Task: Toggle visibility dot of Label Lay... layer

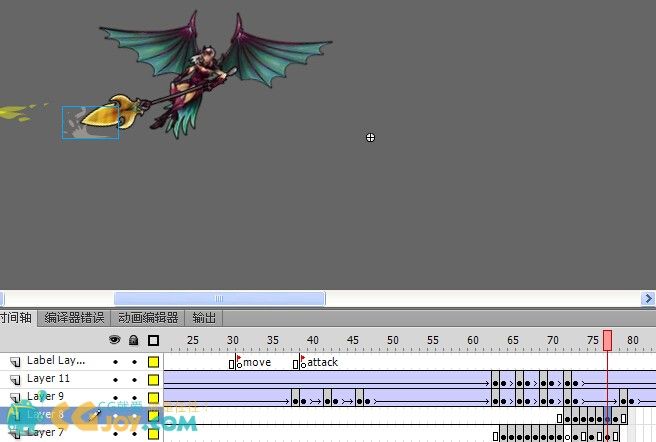Action: 115,362
